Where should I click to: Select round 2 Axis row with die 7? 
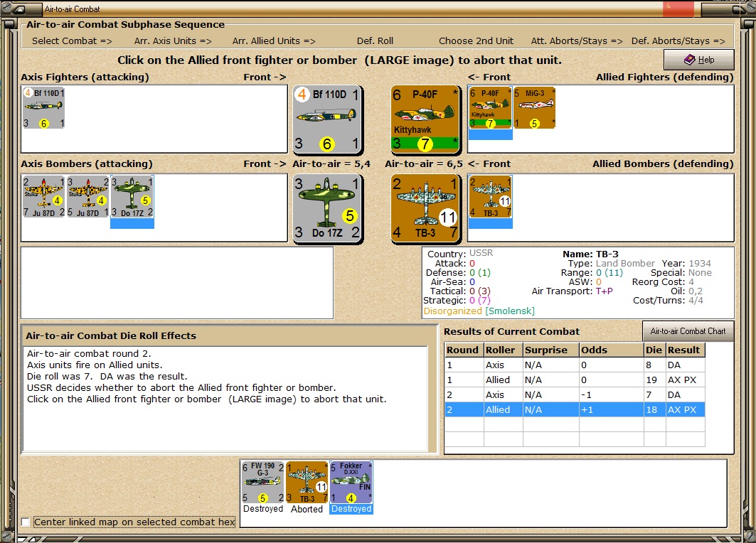coord(575,394)
